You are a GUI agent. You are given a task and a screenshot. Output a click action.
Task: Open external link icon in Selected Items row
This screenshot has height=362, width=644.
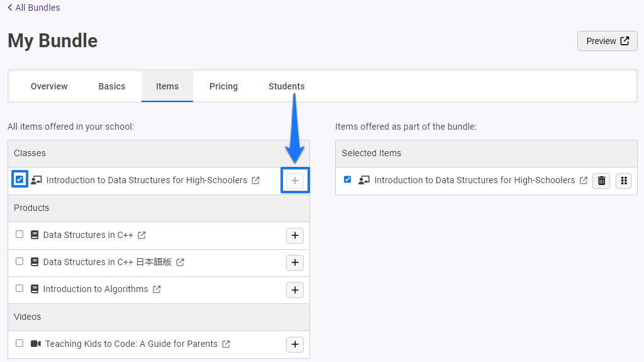tap(584, 180)
